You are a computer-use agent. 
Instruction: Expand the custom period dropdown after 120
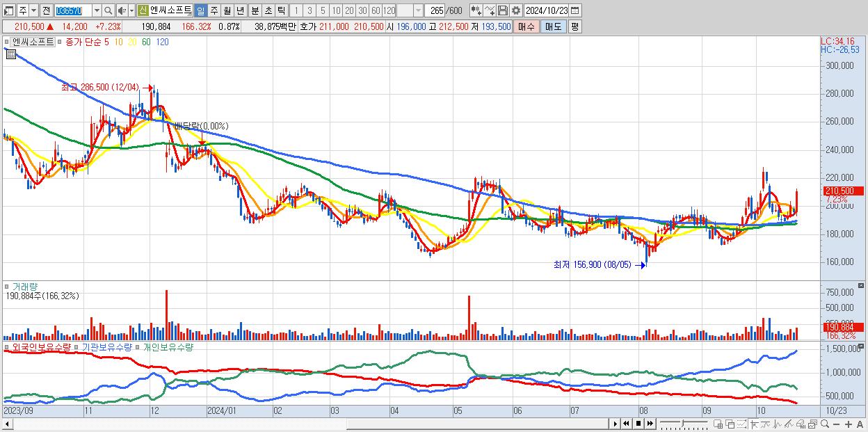pos(418,10)
